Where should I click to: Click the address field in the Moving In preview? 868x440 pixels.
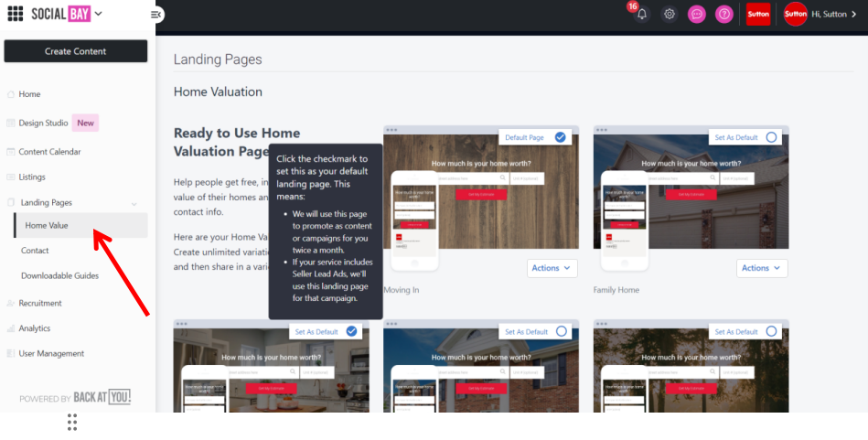pos(472,178)
